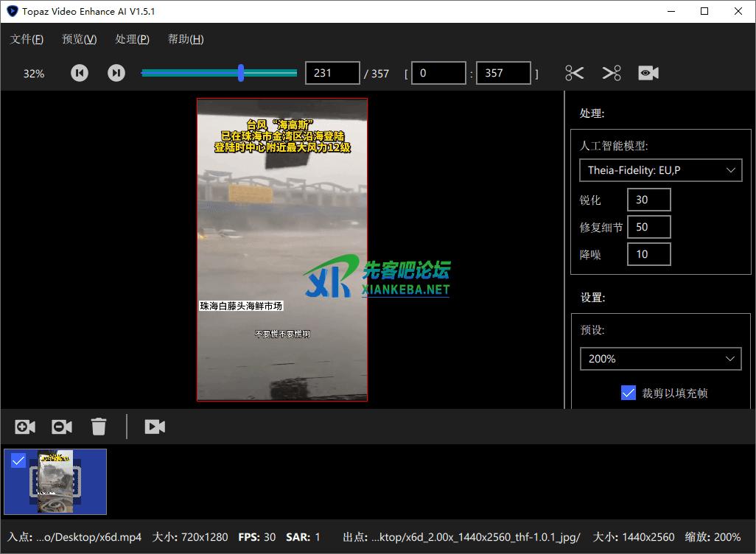The width and height of the screenshot is (756, 554).
Task: Click the 锐化 value field showing 30
Action: click(648, 200)
